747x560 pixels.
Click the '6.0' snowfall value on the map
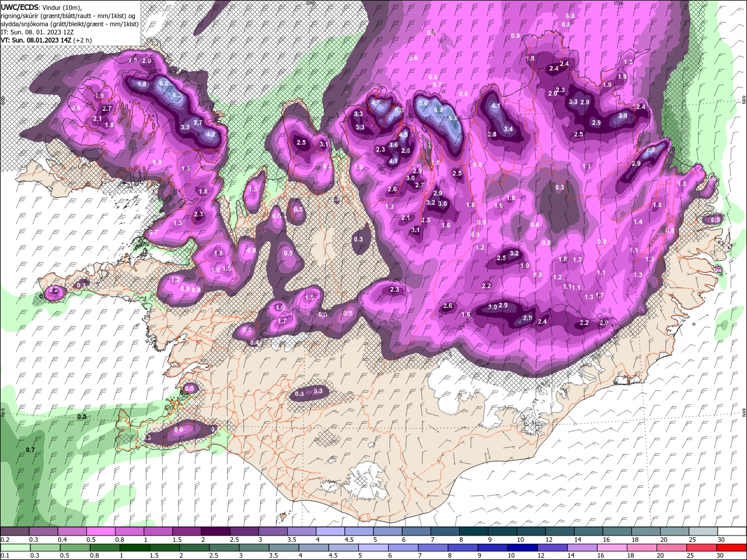(x=164, y=83)
